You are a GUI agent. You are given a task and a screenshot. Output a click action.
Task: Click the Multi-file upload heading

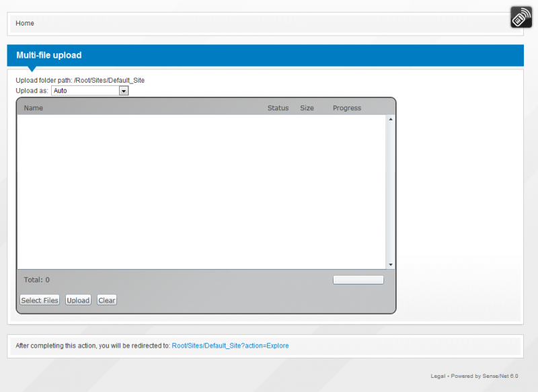(49, 55)
